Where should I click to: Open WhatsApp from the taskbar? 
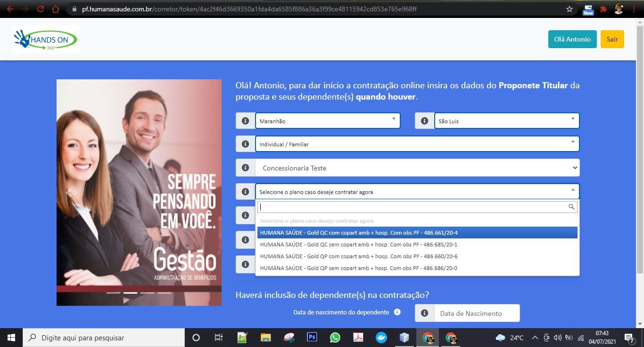[335, 338]
